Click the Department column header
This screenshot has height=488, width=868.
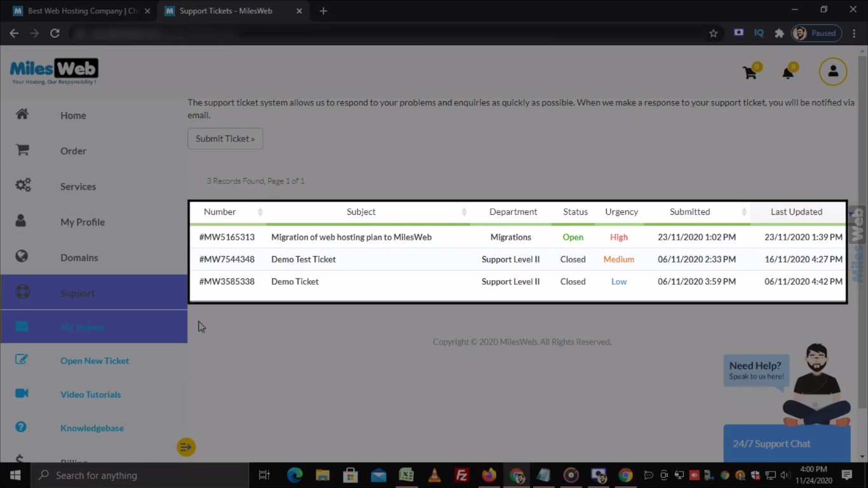point(513,212)
